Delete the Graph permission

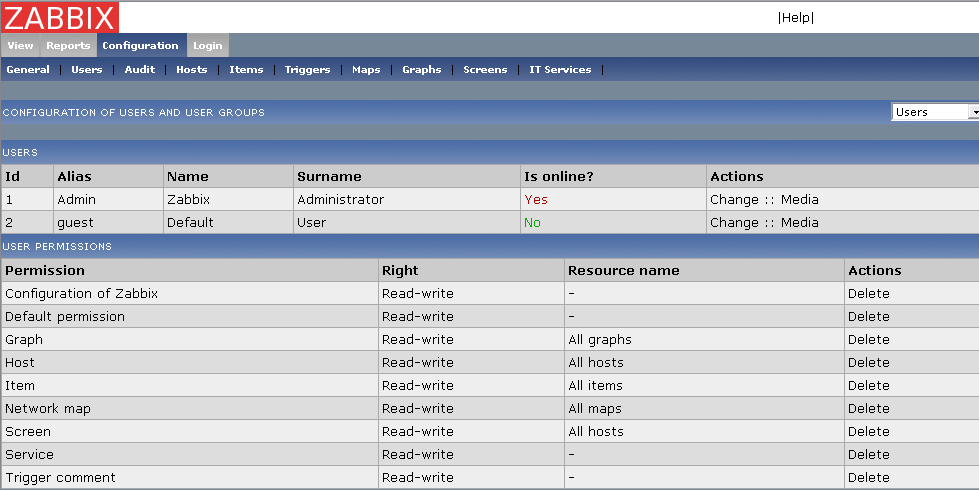pyautogui.click(x=868, y=340)
